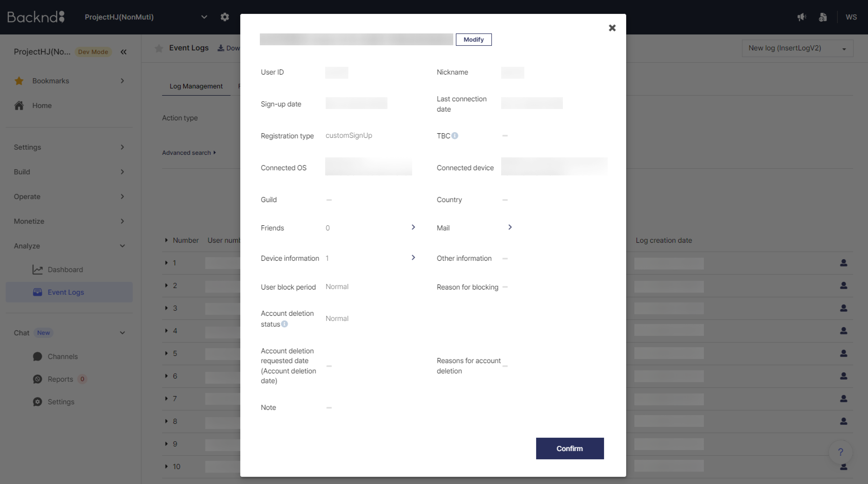This screenshot has height=484, width=868.
Task: Expand the Build sidebar section
Action: (69, 172)
